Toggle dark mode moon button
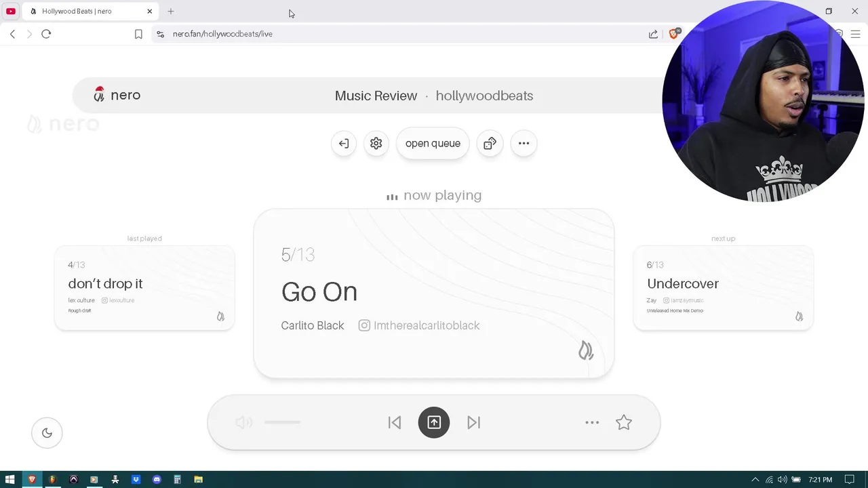Viewport: 868px width, 488px height. 47,433
